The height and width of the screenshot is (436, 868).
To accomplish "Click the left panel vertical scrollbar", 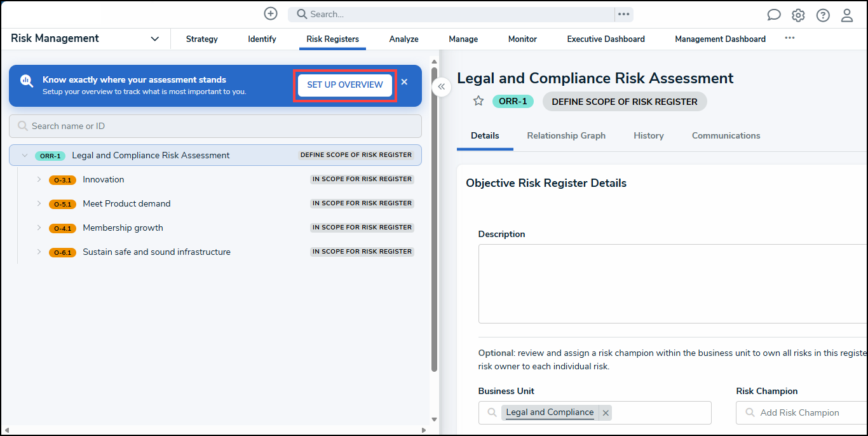I will pyautogui.click(x=434, y=219).
